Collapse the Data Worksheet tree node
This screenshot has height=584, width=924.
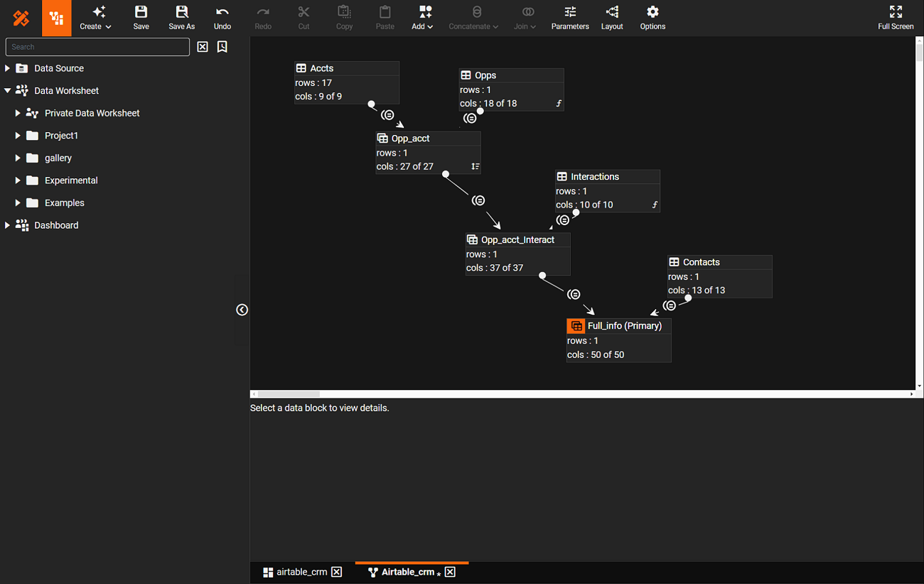point(8,91)
